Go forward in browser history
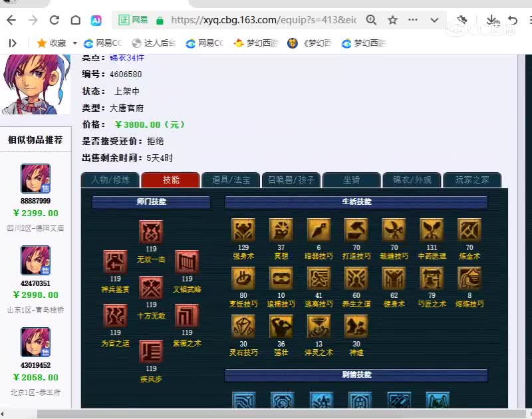This screenshot has height=419, width=532. [33, 21]
